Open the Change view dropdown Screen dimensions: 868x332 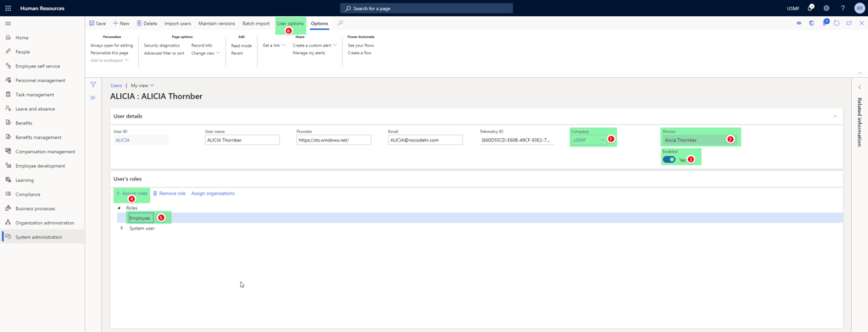point(205,53)
